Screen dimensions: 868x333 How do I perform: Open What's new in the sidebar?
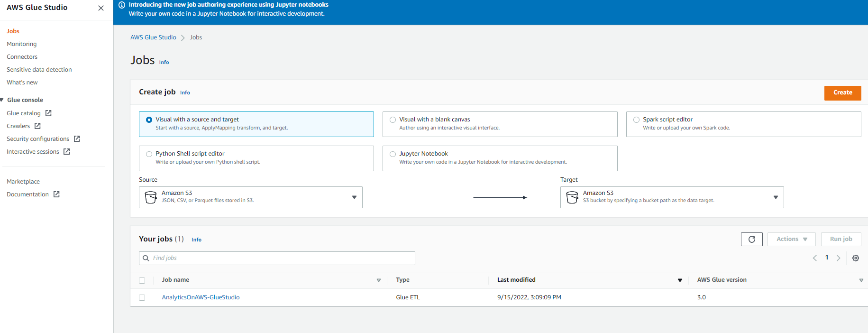(x=22, y=82)
